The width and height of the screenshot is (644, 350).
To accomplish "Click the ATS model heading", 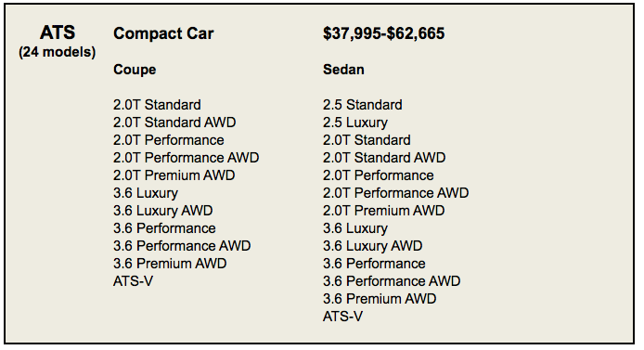I will click(58, 32).
